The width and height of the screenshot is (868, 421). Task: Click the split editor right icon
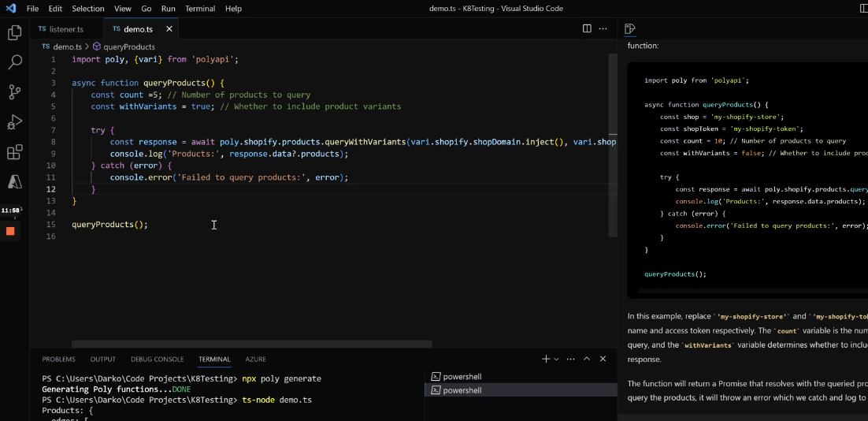coord(587,28)
